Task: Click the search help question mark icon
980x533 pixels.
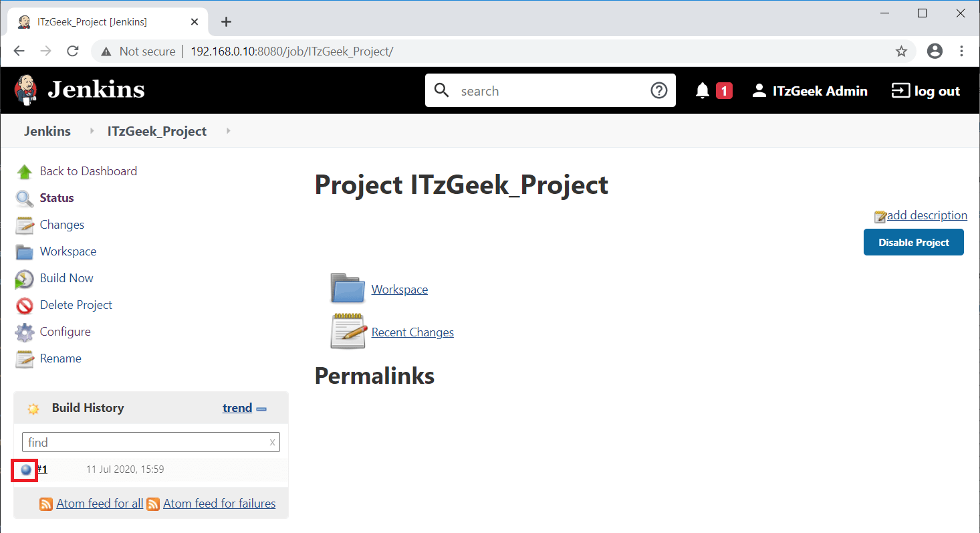Action: (659, 90)
